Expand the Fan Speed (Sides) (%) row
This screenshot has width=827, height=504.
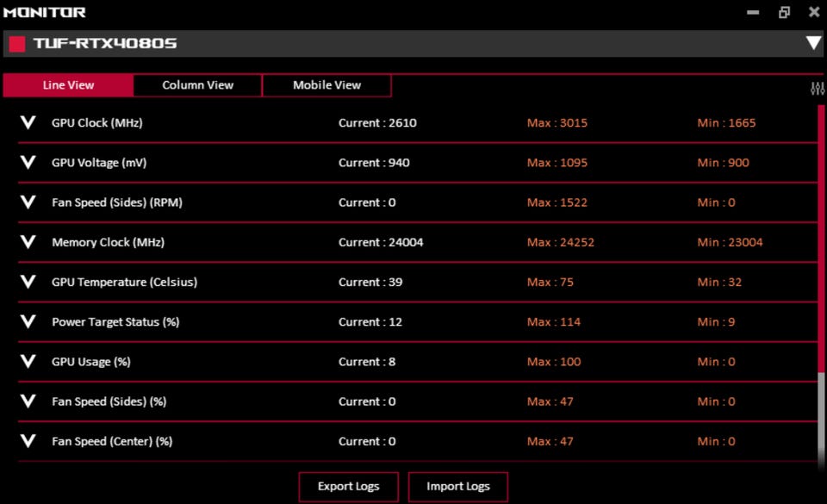(28, 401)
